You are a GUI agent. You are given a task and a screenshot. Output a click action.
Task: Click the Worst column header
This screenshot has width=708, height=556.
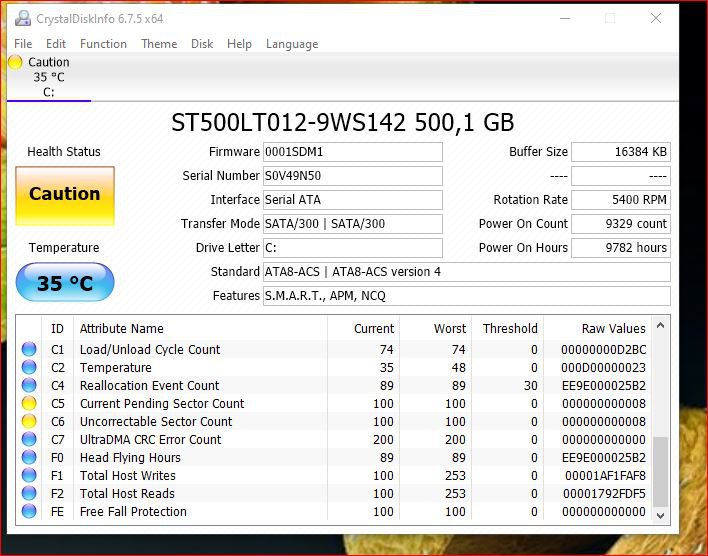point(435,328)
